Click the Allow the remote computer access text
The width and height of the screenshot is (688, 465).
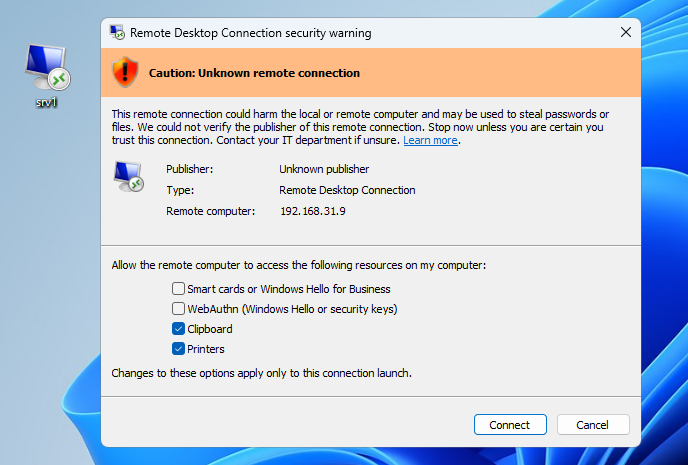pos(298,266)
